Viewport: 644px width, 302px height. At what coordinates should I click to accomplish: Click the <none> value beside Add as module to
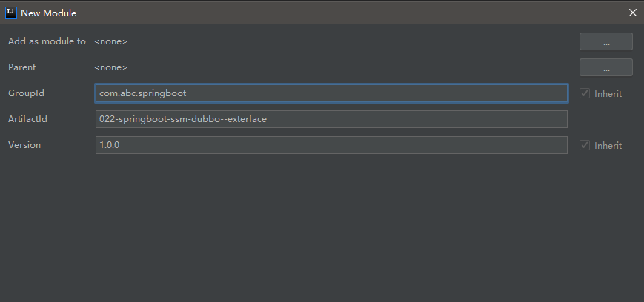click(110, 42)
